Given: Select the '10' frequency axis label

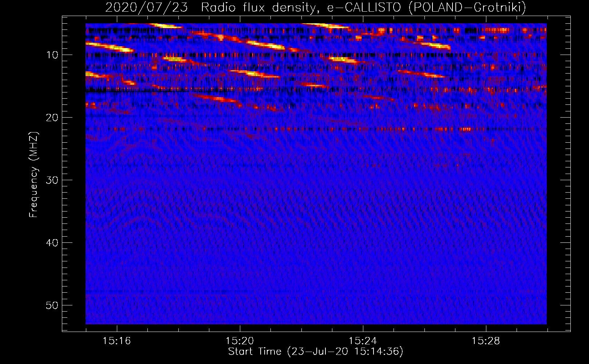Looking at the screenshot, I should [52, 55].
